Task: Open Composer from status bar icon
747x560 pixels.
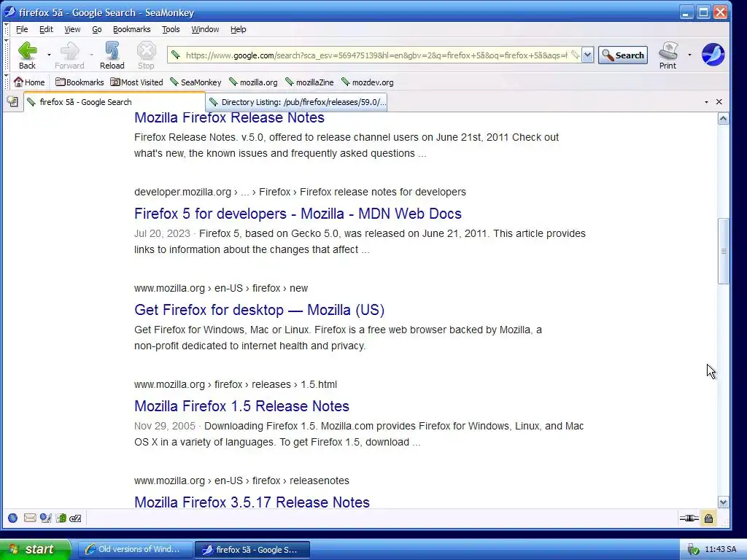Action: point(45,518)
